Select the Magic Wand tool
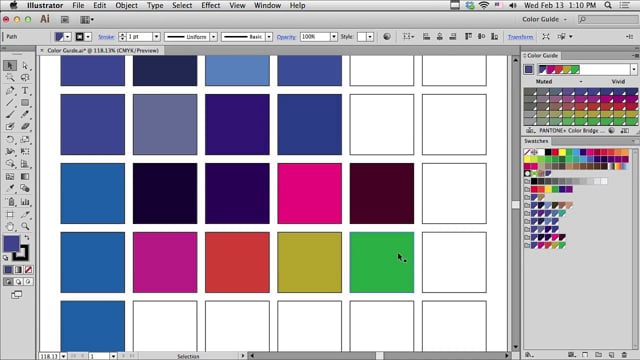 point(10,78)
